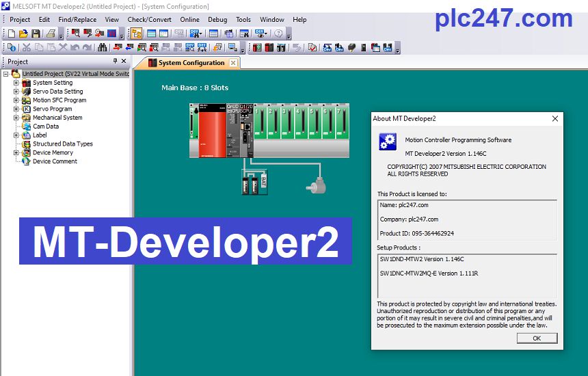This screenshot has height=376, width=588.
Task: Toggle the Project panel pin button
Action: click(x=115, y=61)
